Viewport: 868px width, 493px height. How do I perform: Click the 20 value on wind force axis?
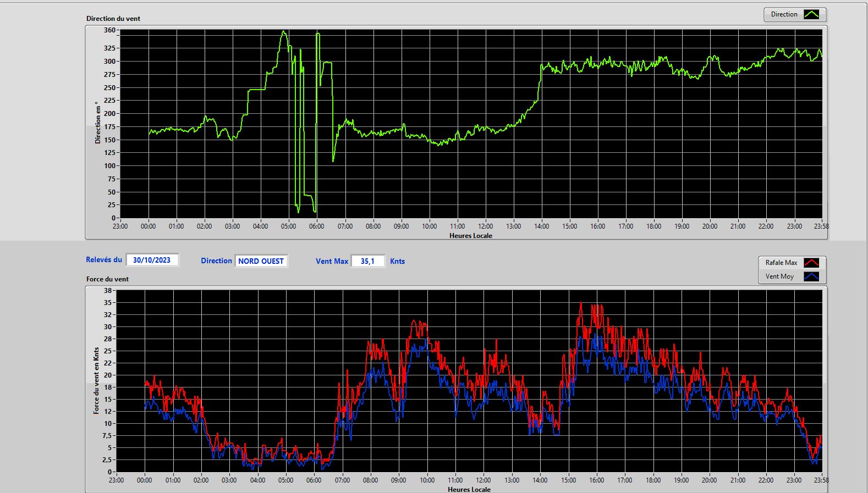coord(108,375)
